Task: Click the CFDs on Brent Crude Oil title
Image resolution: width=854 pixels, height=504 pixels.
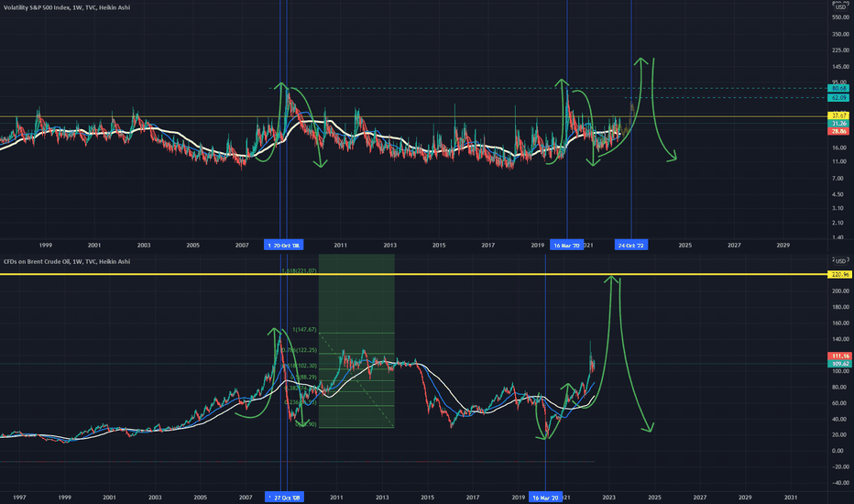Action: (67, 261)
